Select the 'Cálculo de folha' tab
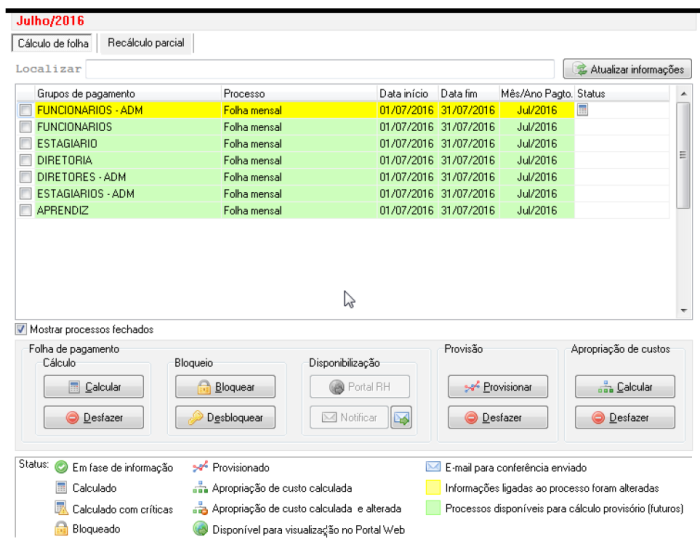The image size is (700, 539). 53,43
